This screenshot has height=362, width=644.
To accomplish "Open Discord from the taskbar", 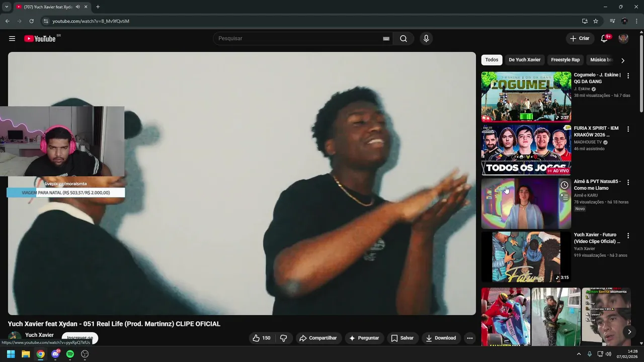I will tap(55, 354).
